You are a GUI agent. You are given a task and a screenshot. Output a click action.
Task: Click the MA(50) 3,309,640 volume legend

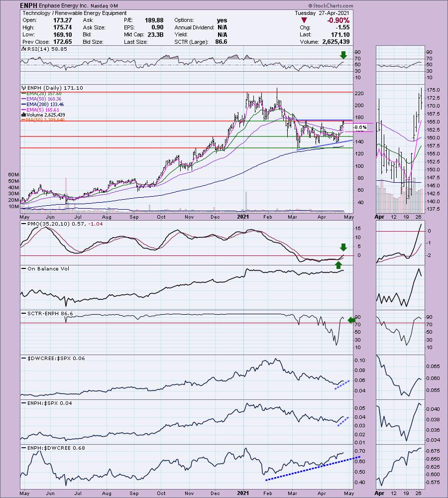[45, 120]
